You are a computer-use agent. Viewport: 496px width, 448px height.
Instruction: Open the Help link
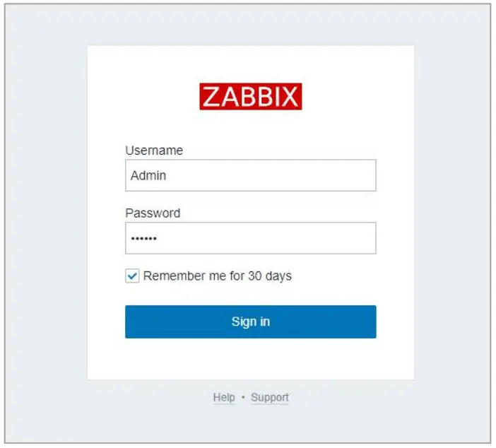223,398
